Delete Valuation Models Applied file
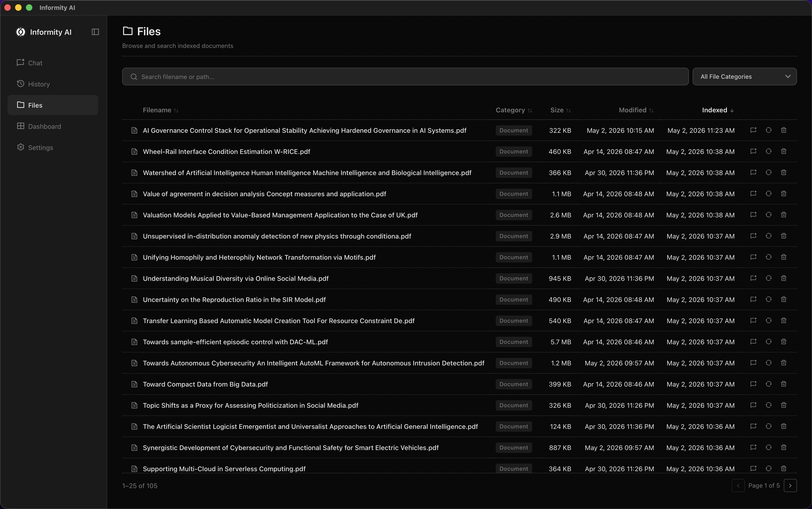Screen dimensions: 812x509 coord(784,215)
